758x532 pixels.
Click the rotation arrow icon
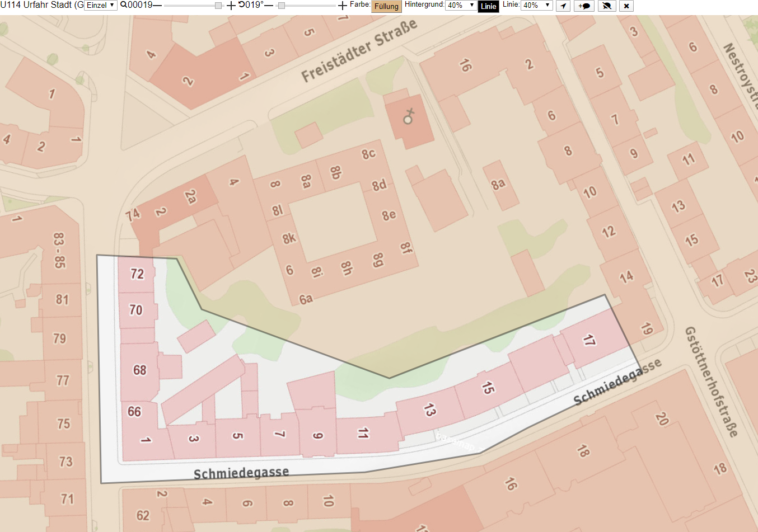[x=241, y=5]
